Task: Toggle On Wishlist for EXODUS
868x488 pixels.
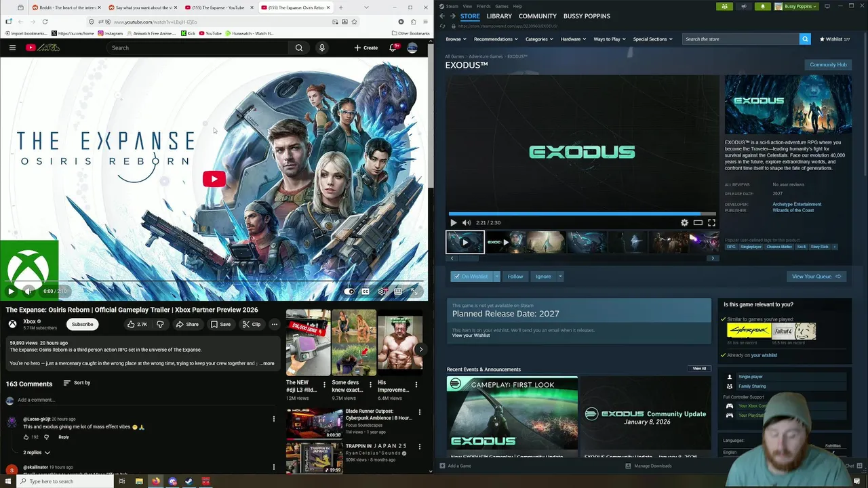Action: pyautogui.click(x=471, y=277)
